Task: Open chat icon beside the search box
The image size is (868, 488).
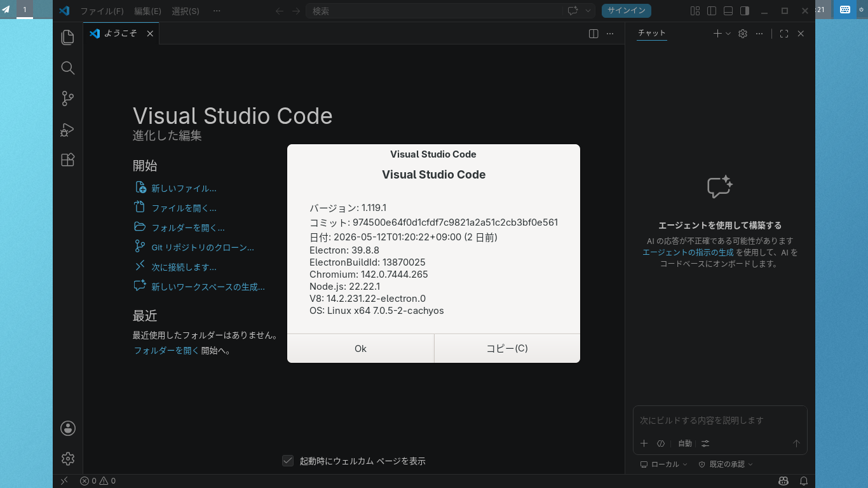Action: tap(573, 11)
